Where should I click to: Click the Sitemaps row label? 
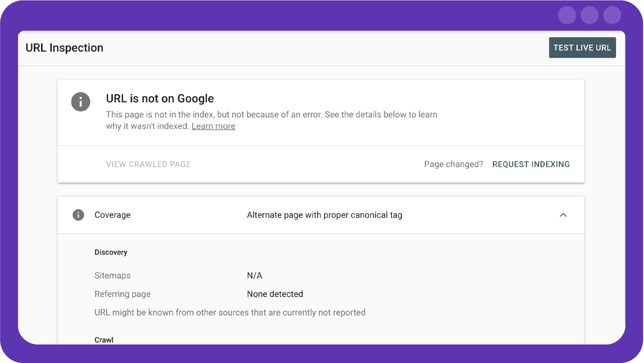click(113, 276)
